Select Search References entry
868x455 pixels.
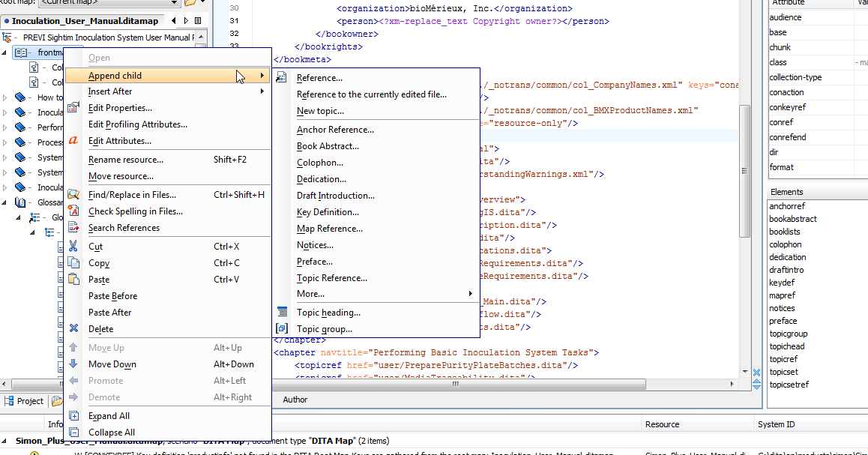pyautogui.click(x=124, y=228)
